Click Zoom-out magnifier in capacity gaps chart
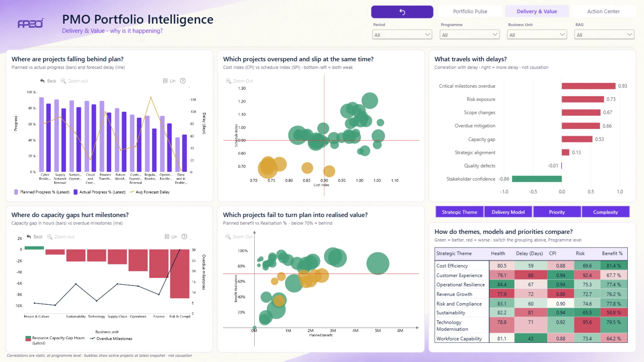Viewport: 644px width, 362px height. 50,237
